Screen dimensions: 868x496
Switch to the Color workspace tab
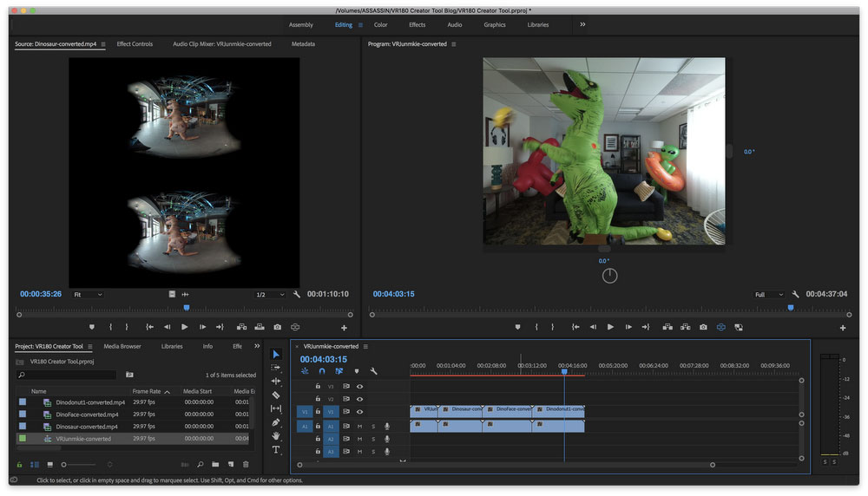[380, 24]
